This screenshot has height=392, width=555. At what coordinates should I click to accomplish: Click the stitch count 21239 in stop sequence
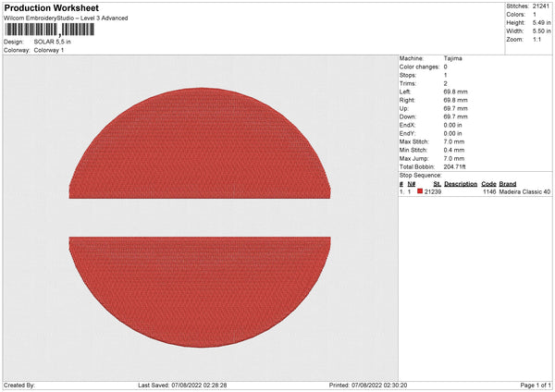click(432, 191)
